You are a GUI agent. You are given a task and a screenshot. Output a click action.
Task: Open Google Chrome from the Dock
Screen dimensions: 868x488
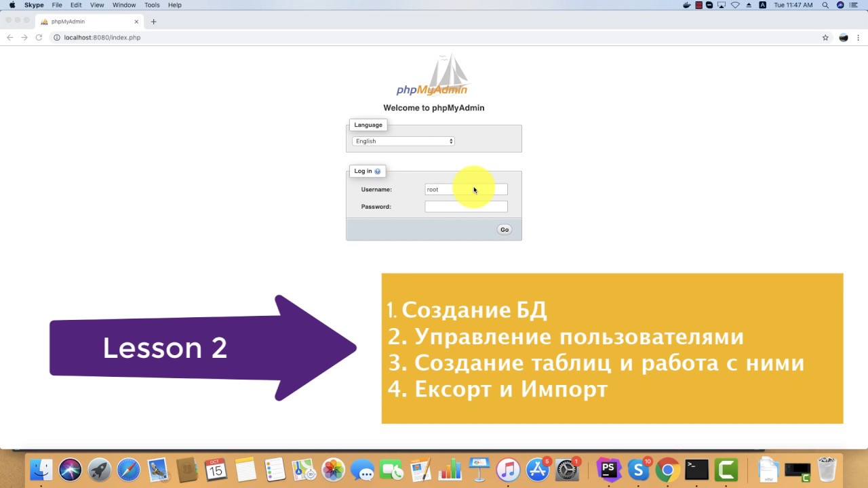pyautogui.click(x=667, y=470)
